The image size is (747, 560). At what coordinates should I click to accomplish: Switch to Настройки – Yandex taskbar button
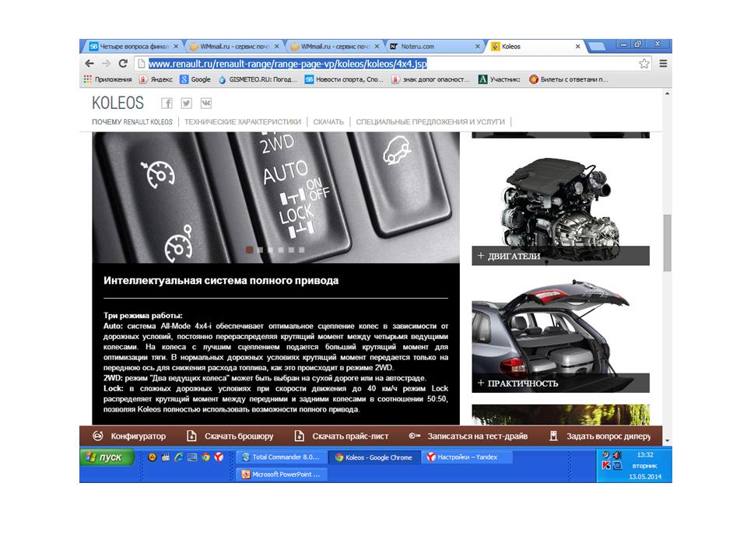tap(467, 457)
